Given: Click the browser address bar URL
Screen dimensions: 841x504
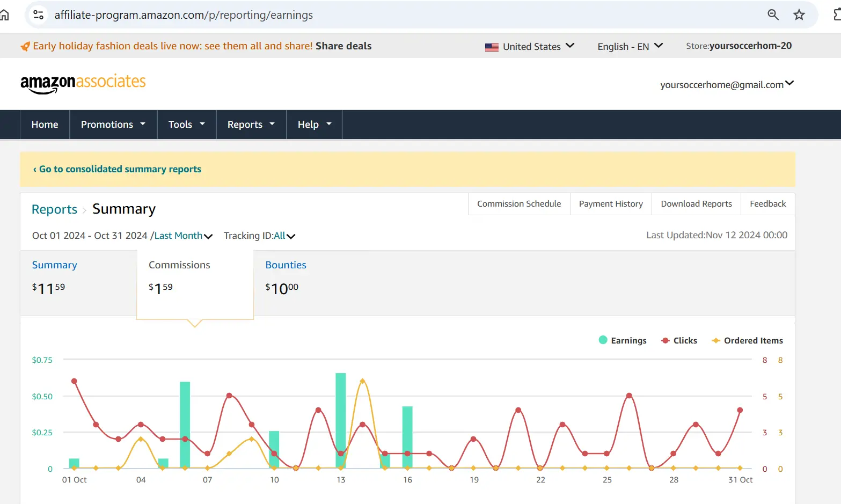Looking at the screenshot, I should 184,15.
